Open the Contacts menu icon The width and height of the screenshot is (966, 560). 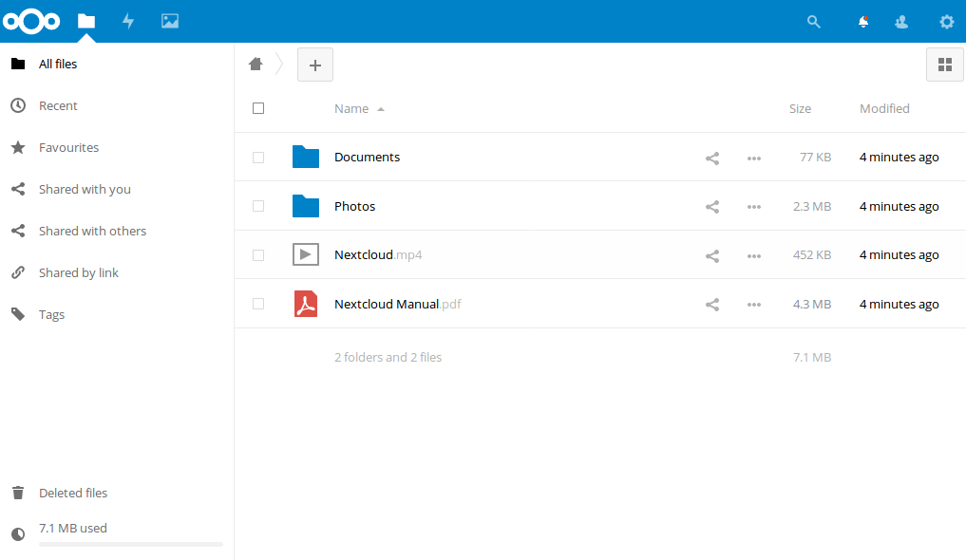click(x=901, y=22)
